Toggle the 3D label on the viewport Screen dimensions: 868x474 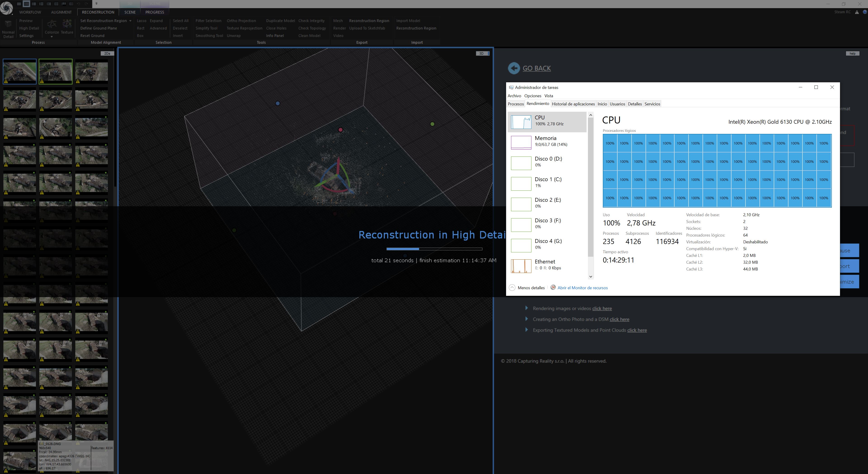[481, 53]
